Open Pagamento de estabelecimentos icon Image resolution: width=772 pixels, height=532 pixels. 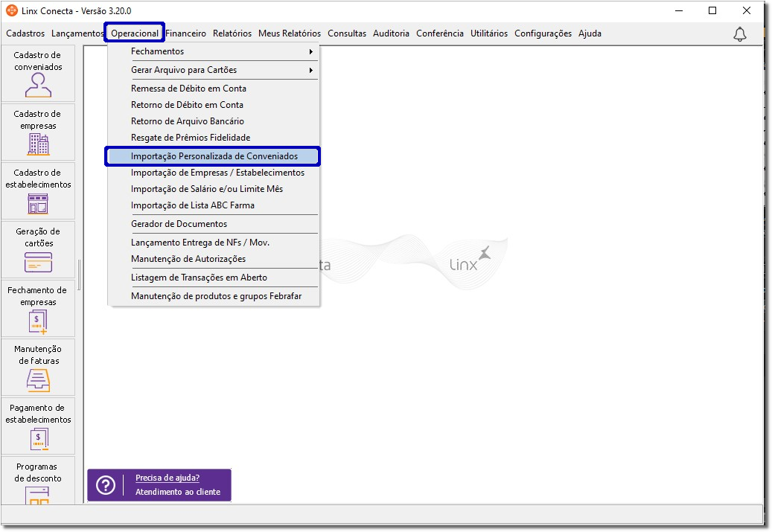pos(39,440)
